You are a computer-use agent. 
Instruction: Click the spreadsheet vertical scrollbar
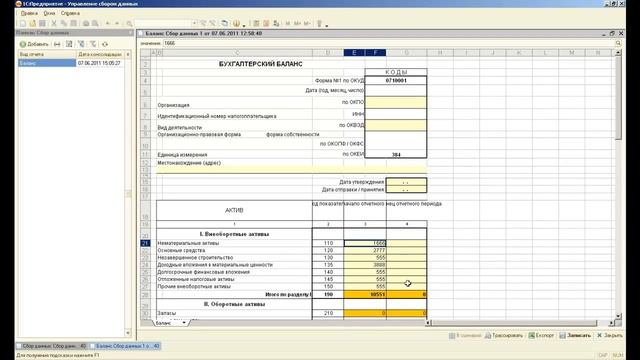click(x=618, y=184)
